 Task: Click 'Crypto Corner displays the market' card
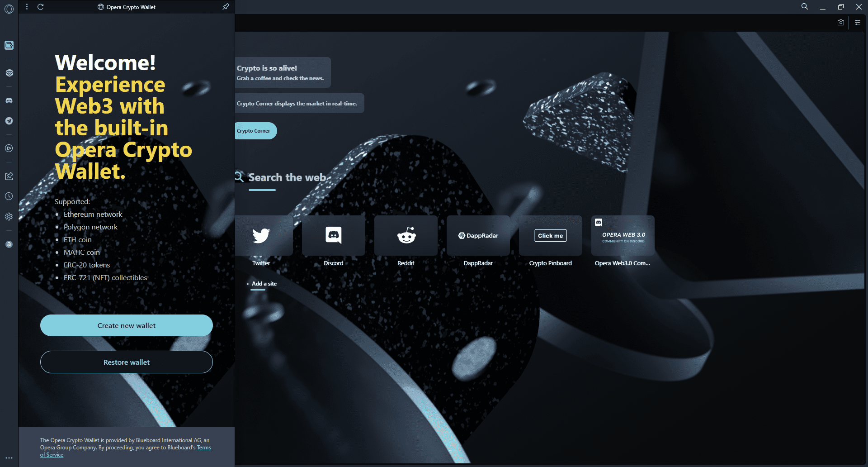(x=299, y=103)
